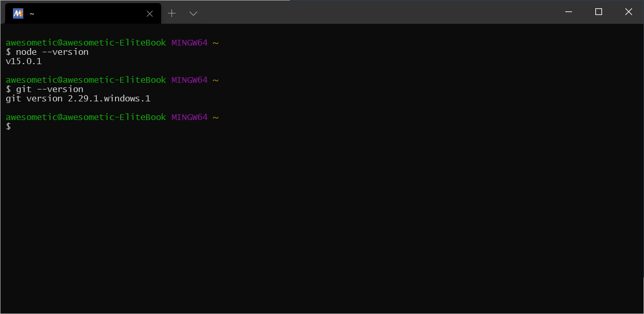Screen dimensions: 644x314
Task: Close the ~ terminal tab
Action: click(x=150, y=14)
